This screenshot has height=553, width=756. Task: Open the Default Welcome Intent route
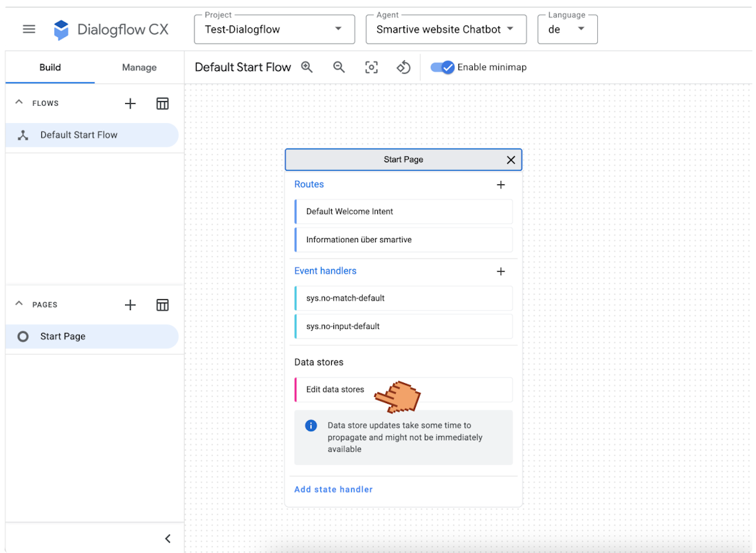pos(403,211)
